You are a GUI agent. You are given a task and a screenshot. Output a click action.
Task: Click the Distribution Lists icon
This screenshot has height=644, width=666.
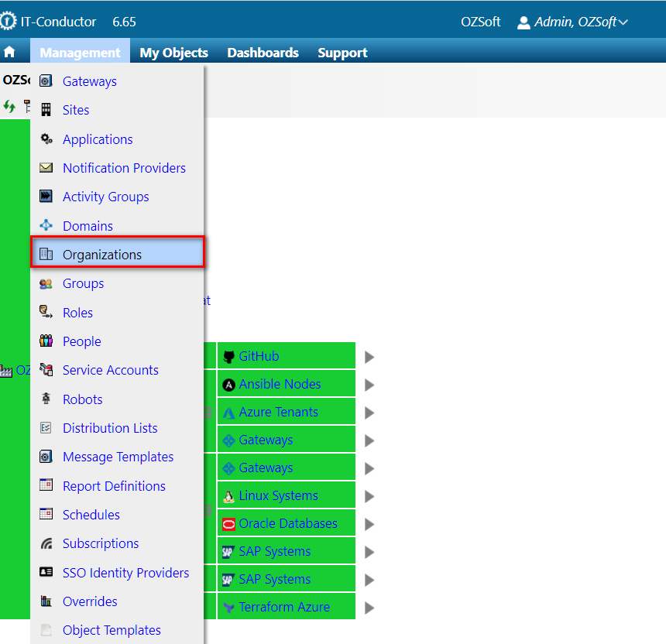(46, 427)
